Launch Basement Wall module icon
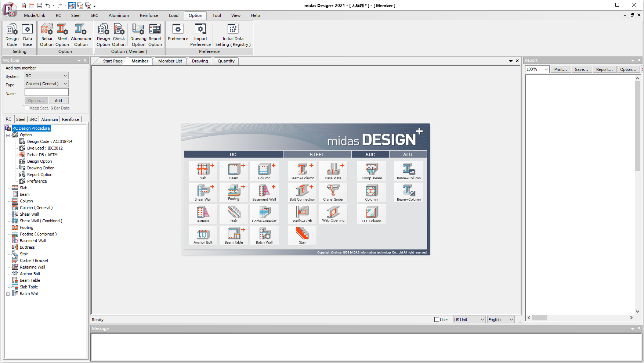The width and height of the screenshot is (644, 363). click(x=264, y=193)
